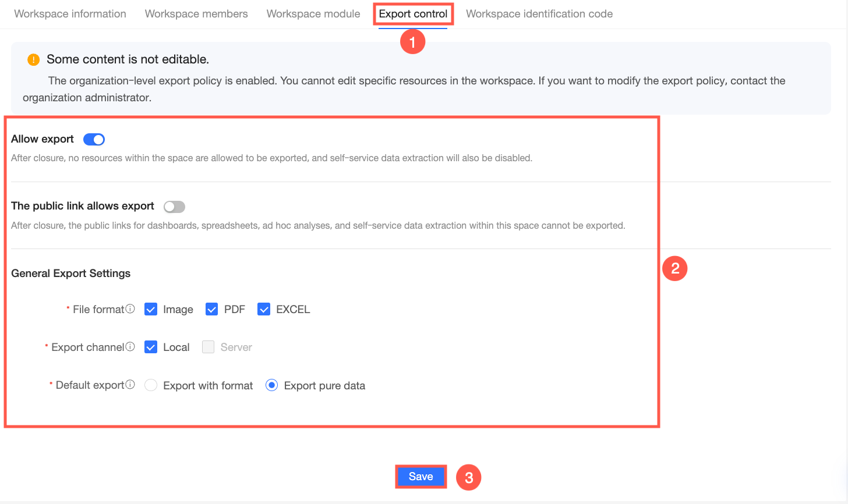848x504 pixels.
Task: Click 'Some content is not editable.' heading
Action: click(x=128, y=59)
